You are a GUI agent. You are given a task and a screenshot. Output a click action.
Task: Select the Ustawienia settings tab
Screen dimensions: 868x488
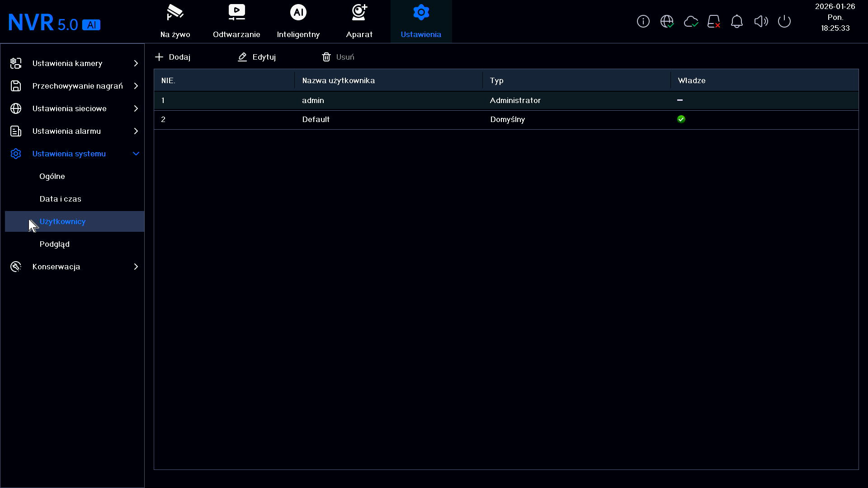click(x=421, y=22)
